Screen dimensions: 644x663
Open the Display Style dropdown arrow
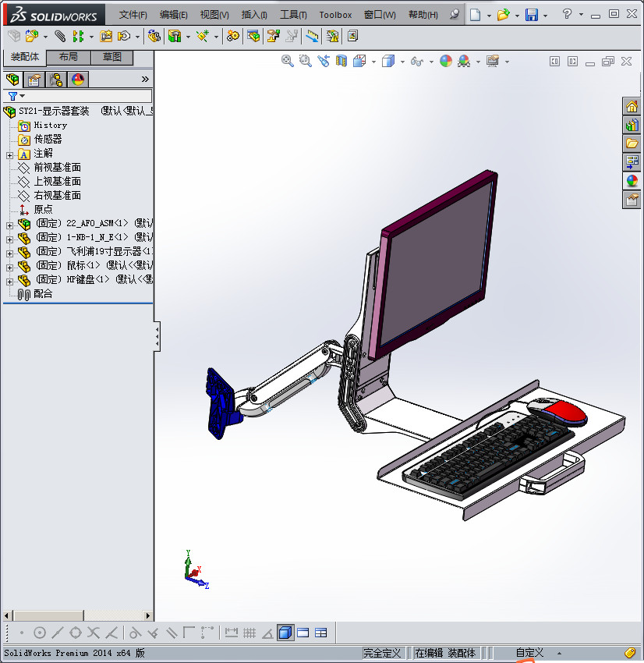pos(402,62)
